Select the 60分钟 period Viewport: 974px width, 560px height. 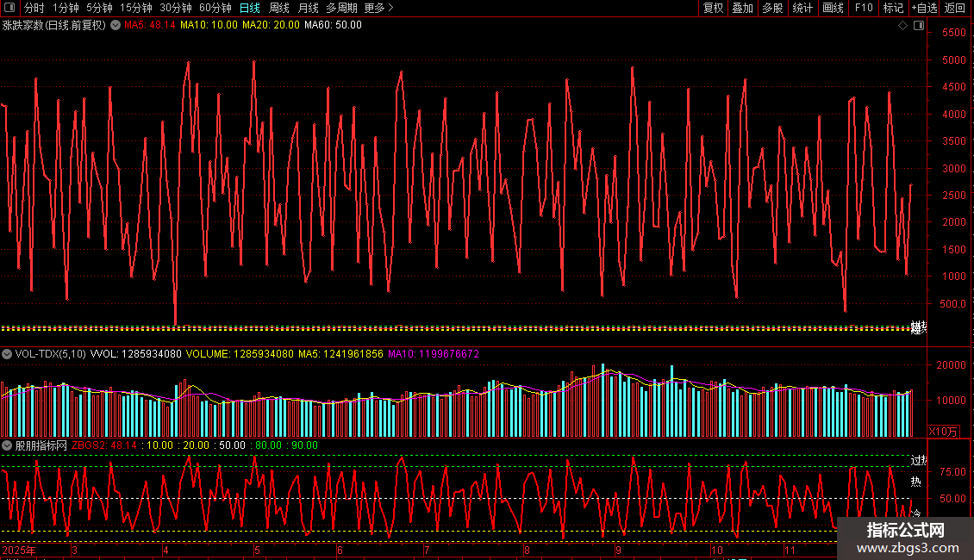(215, 8)
